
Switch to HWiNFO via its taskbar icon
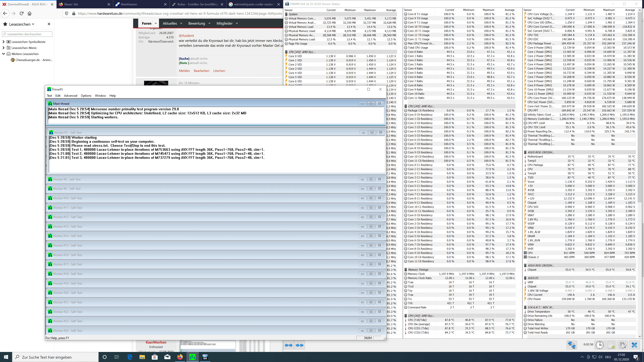tap(205, 357)
